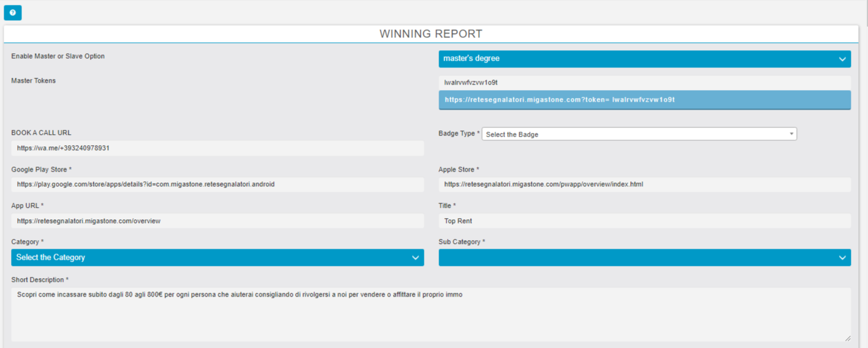Click the Category dropdown chevron arrow
The width and height of the screenshot is (868, 348).
click(x=415, y=258)
